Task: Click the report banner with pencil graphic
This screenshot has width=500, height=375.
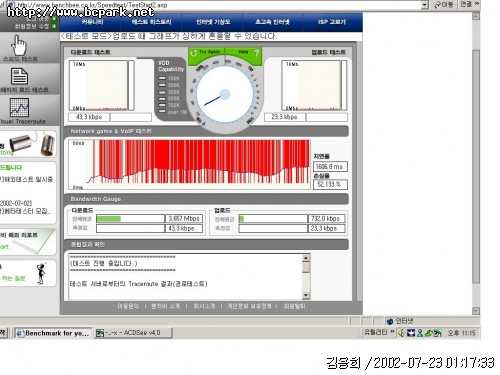Action: (x=28, y=242)
